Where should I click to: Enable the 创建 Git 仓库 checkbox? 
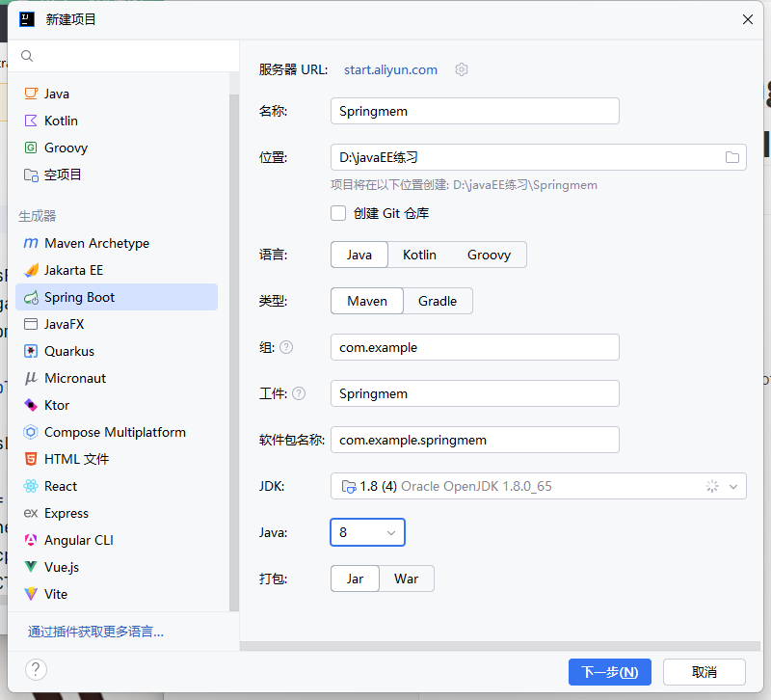pos(338,213)
